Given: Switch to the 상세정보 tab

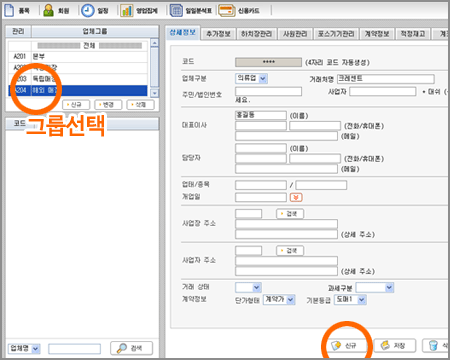Looking at the screenshot, I should coord(183,33).
